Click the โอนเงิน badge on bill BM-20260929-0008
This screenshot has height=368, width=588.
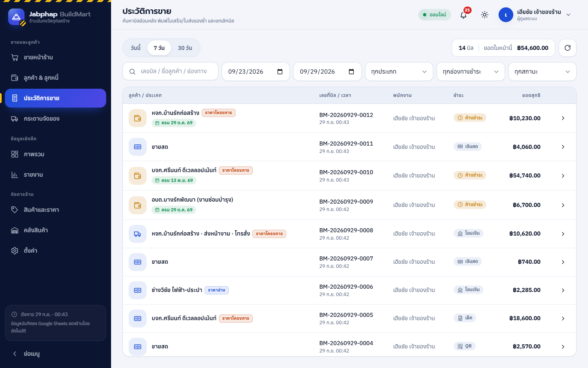tap(469, 233)
